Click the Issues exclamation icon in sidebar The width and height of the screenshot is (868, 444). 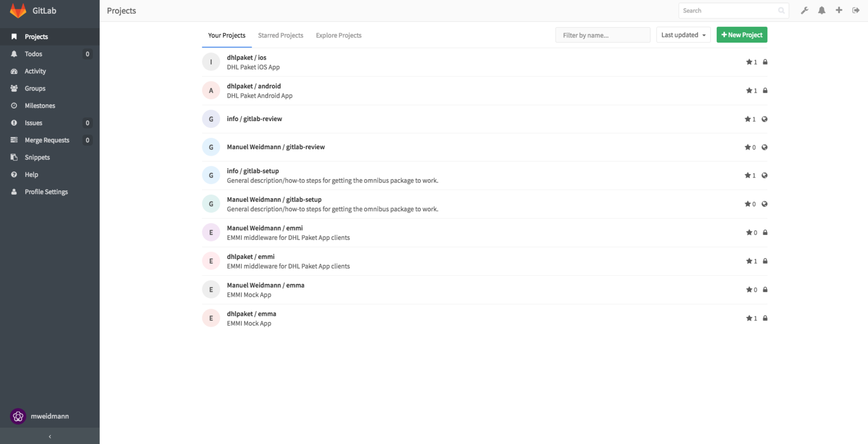tap(14, 123)
